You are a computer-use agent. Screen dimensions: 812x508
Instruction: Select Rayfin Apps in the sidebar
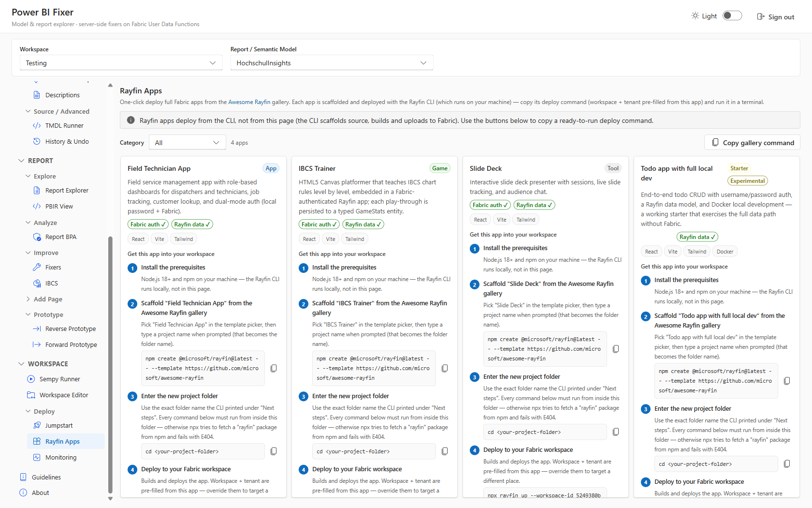coord(66,442)
